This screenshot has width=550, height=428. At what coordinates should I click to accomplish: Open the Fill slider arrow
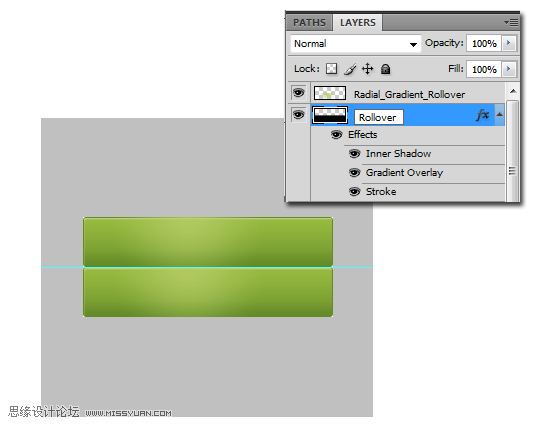pos(509,69)
